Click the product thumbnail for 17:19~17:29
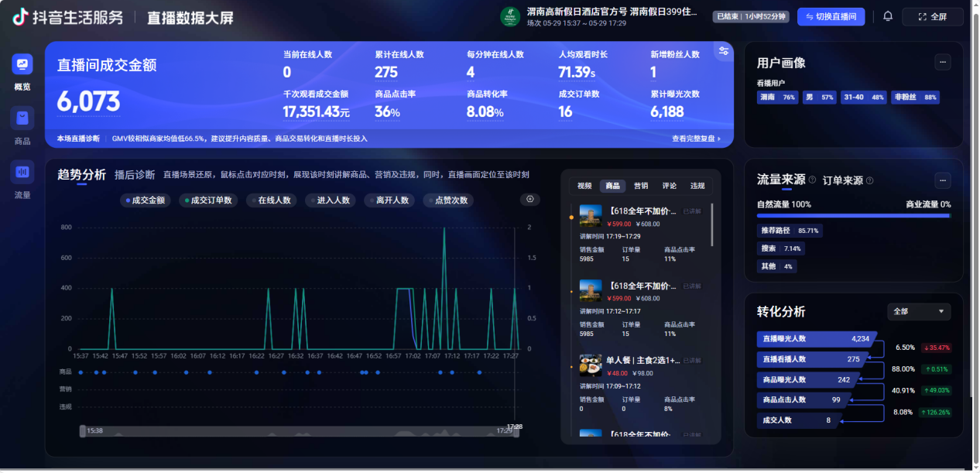Screen dimensions: 980x473 click(591, 215)
